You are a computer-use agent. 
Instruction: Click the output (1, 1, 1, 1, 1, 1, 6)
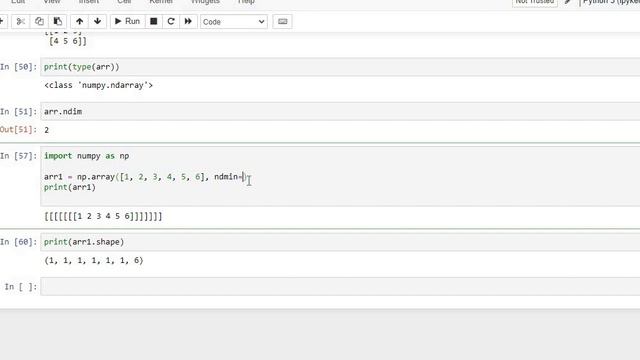(x=94, y=260)
